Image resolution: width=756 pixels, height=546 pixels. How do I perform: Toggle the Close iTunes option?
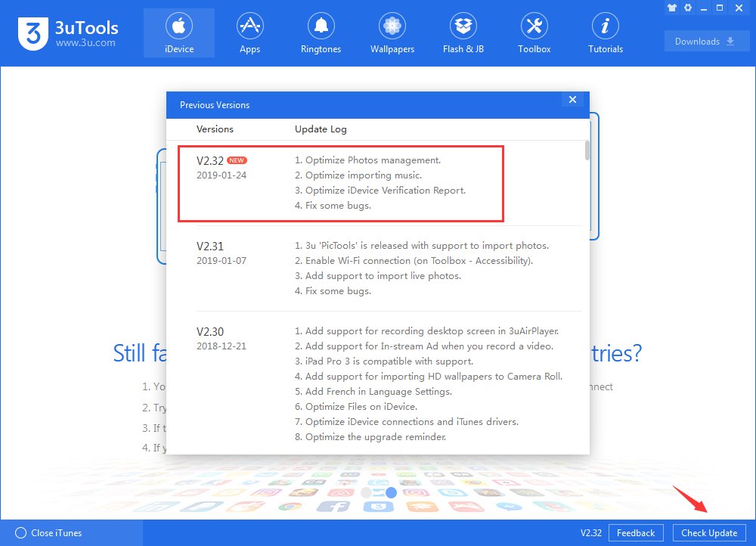(48, 533)
